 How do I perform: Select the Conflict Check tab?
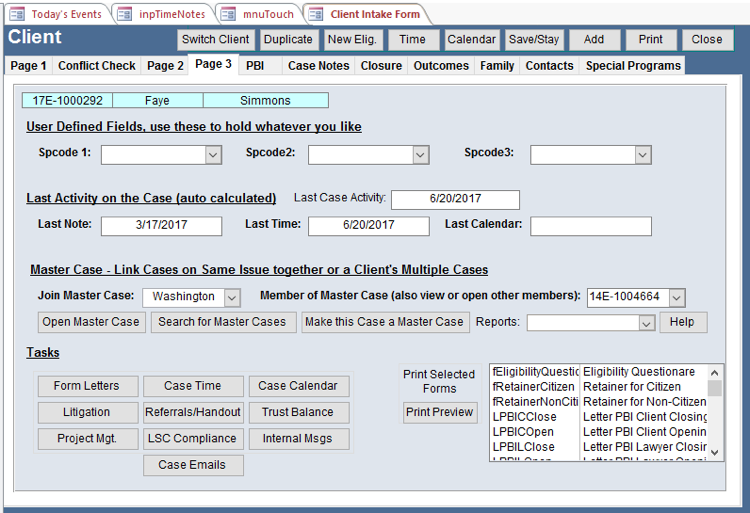click(x=96, y=66)
